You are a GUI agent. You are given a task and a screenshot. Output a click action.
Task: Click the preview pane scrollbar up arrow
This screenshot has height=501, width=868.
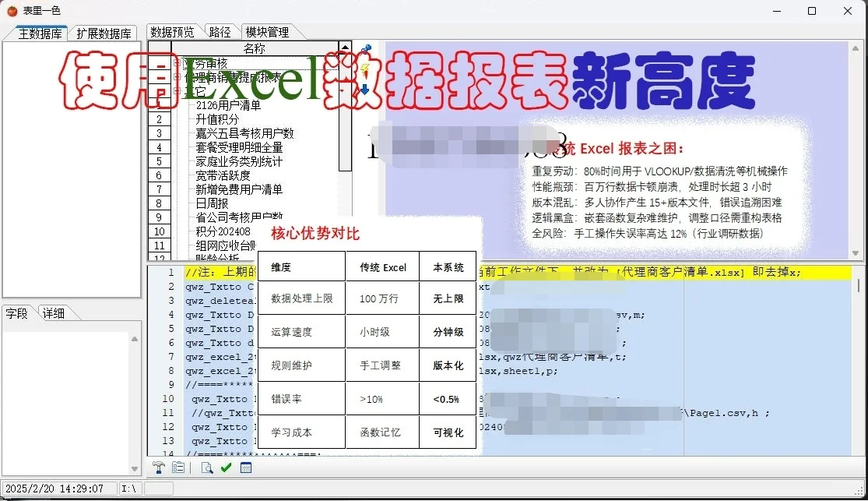tap(856, 48)
